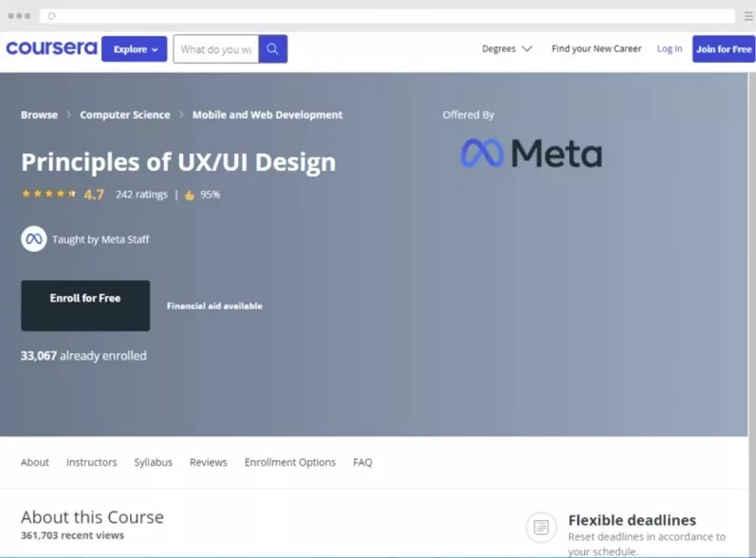756x558 pixels.
Task: Click the thumbs-up icon near 95%
Action: click(190, 195)
